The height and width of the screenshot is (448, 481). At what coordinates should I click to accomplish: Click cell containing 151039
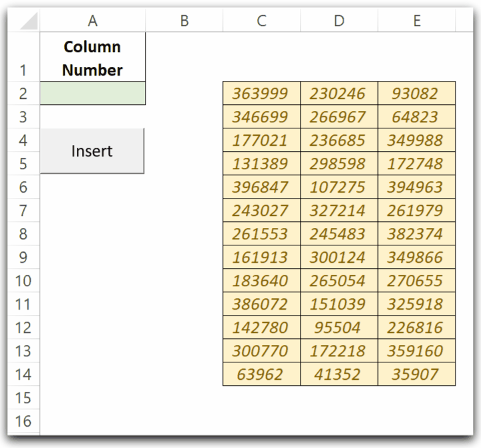pyautogui.click(x=339, y=304)
